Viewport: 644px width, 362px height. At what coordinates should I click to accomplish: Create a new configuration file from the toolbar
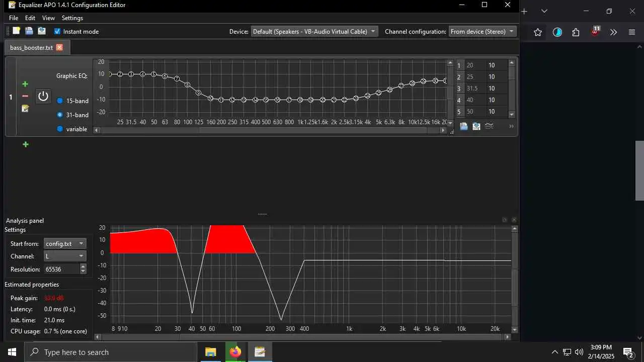pos(16,31)
